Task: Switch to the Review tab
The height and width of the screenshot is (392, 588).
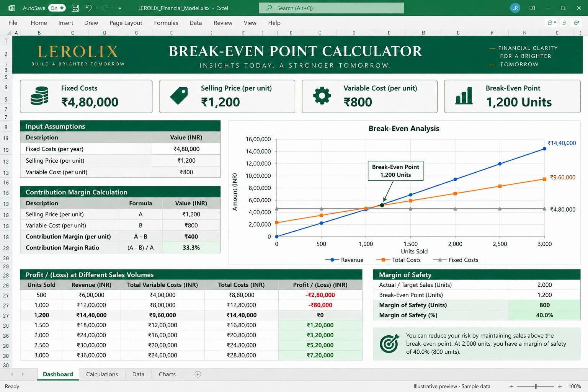Action: 223,23
